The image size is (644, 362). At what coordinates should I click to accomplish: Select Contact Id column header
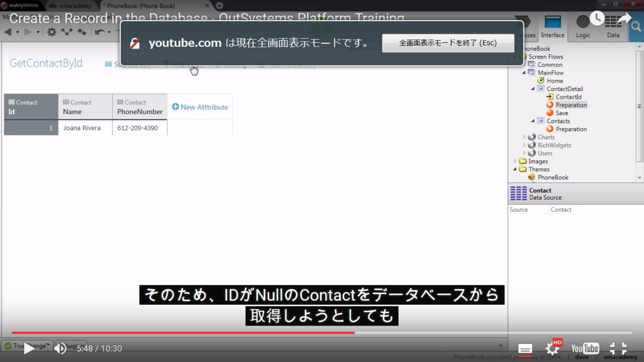click(x=31, y=107)
